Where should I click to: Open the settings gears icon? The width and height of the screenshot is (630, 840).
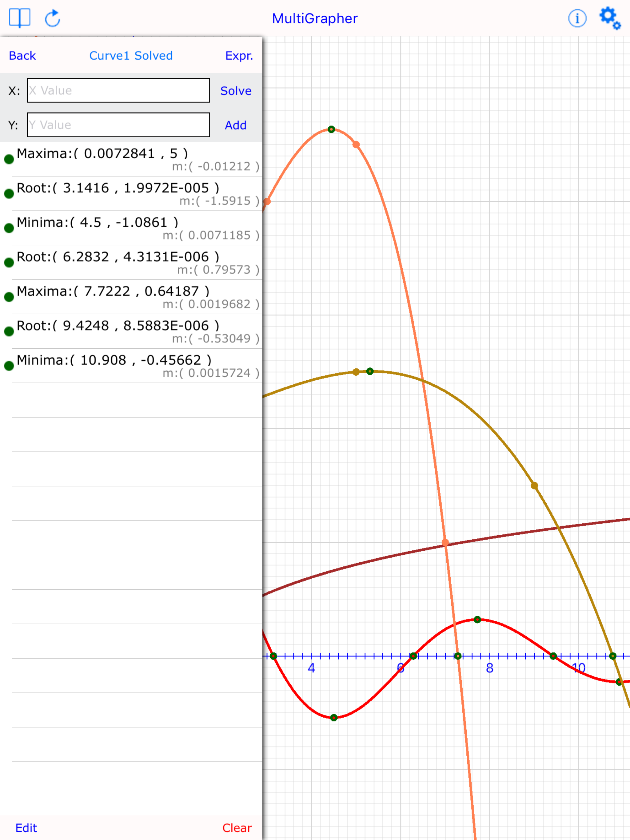point(609,18)
